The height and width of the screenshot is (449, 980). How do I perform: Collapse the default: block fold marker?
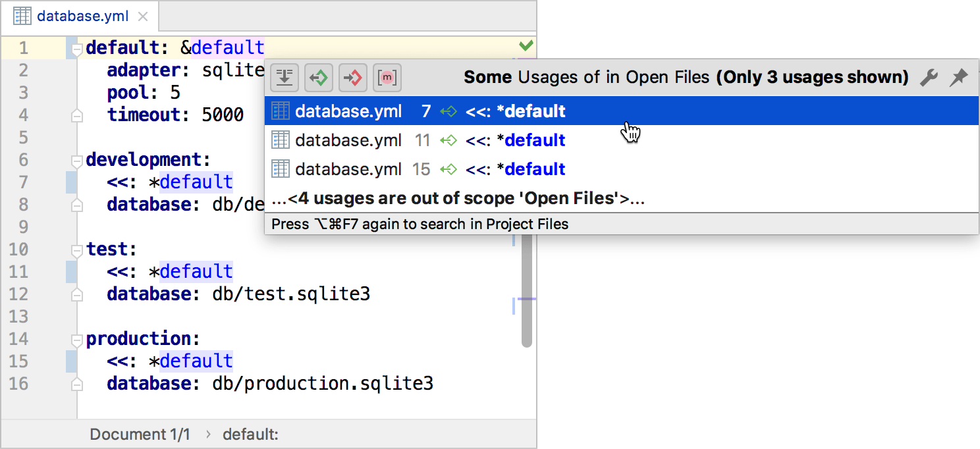coord(77,49)
